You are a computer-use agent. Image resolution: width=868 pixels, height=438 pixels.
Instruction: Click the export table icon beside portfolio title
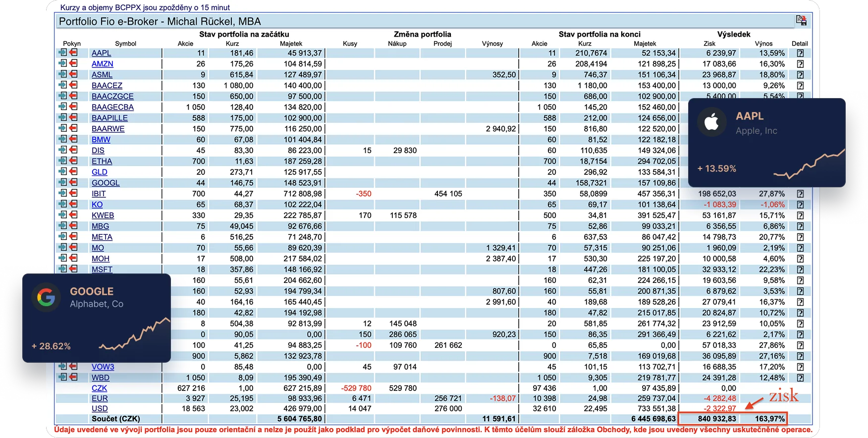coord(801,20)
